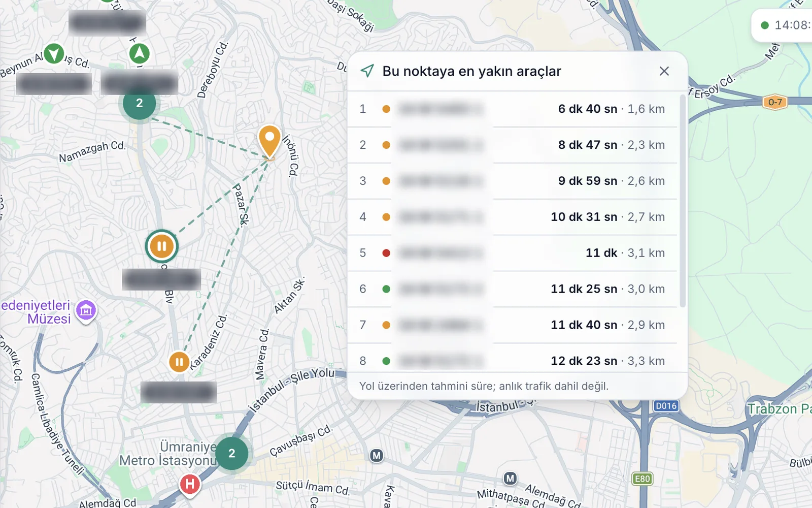Screen dimensions: 812x508
Task: Select vehicle row 3 with 9 dk 59 sn
Action: click(513, 181)
